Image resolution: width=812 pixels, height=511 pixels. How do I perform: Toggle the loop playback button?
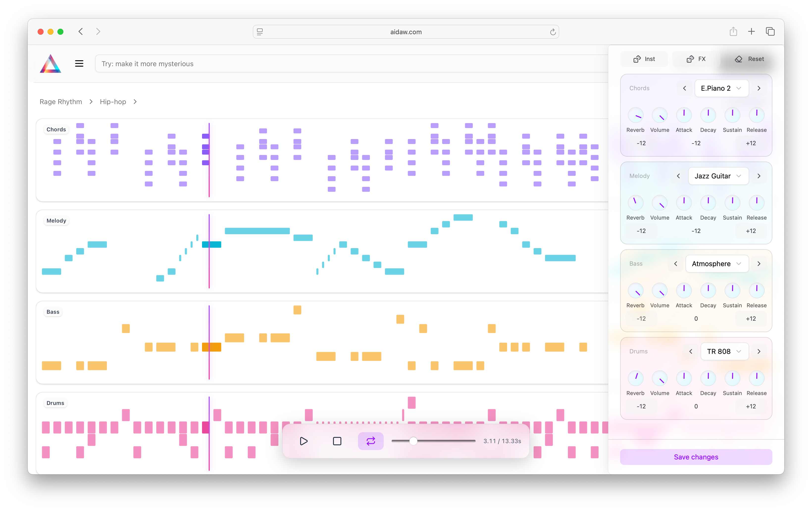pyautogui.click(x=371, y=441)
